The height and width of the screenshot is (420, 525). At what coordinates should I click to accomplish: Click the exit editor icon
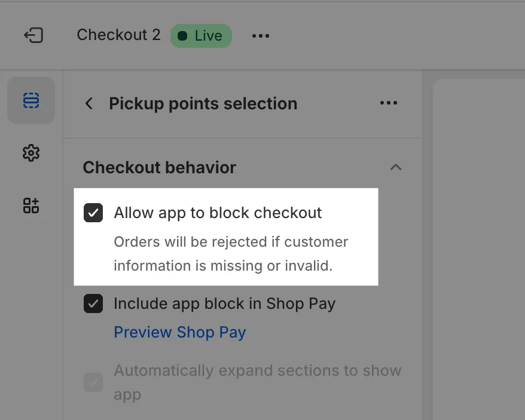pos(33,36)
